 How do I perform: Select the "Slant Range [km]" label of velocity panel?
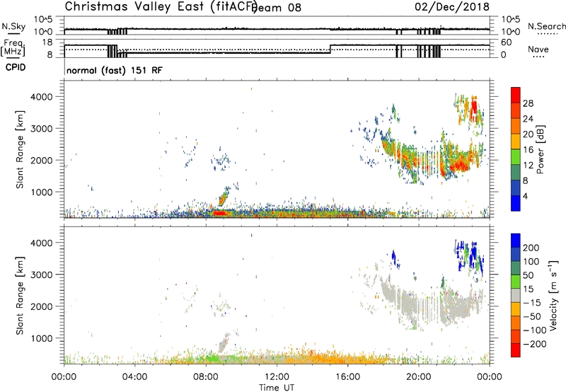click(x=20, y=295)
